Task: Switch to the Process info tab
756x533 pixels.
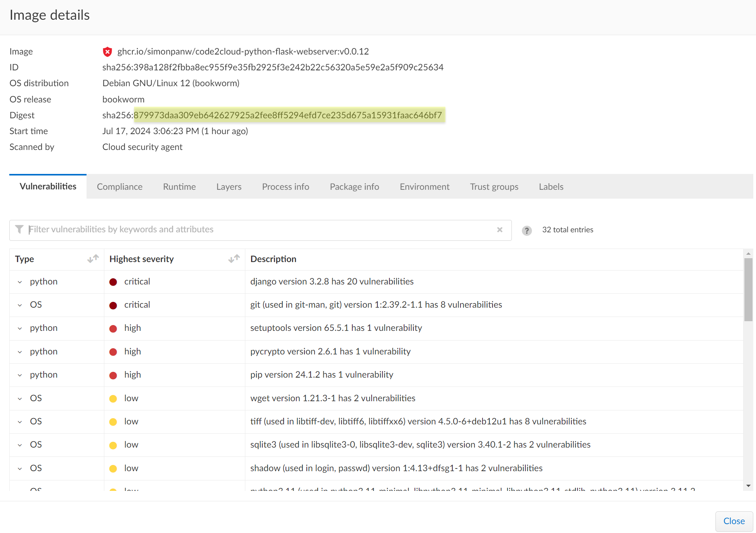Action: pos(285,187)
